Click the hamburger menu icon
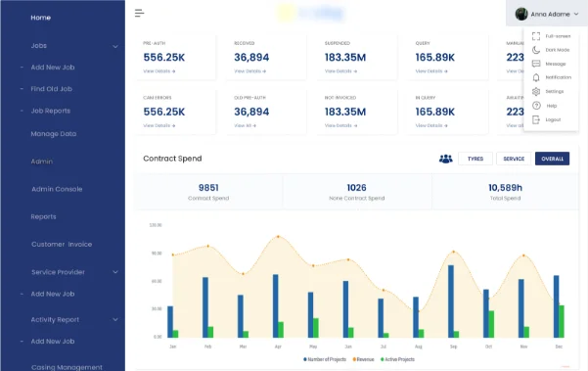Image resolution: width=588 pixels, height=371 pixels. coord(139,13)
